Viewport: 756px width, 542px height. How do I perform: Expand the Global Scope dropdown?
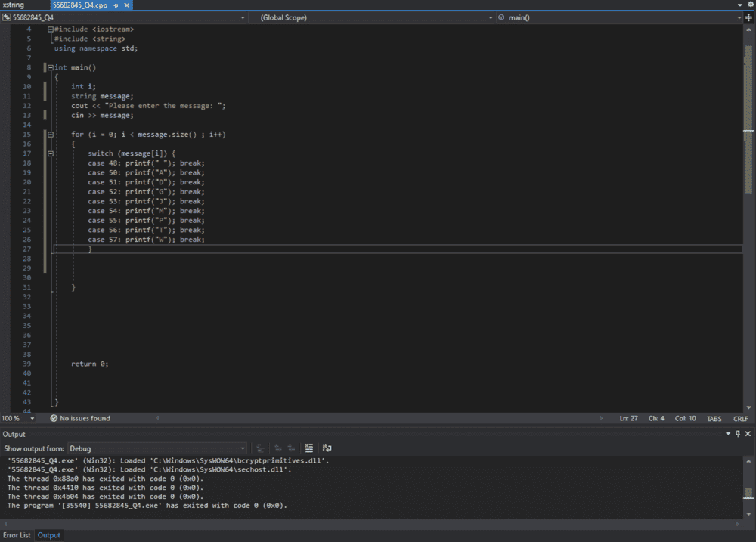490,17
